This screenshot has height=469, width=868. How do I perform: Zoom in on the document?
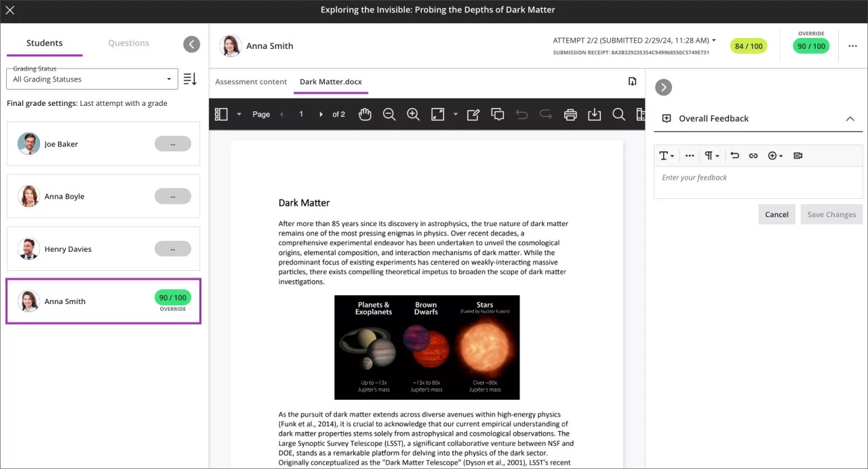coord(413,115)
